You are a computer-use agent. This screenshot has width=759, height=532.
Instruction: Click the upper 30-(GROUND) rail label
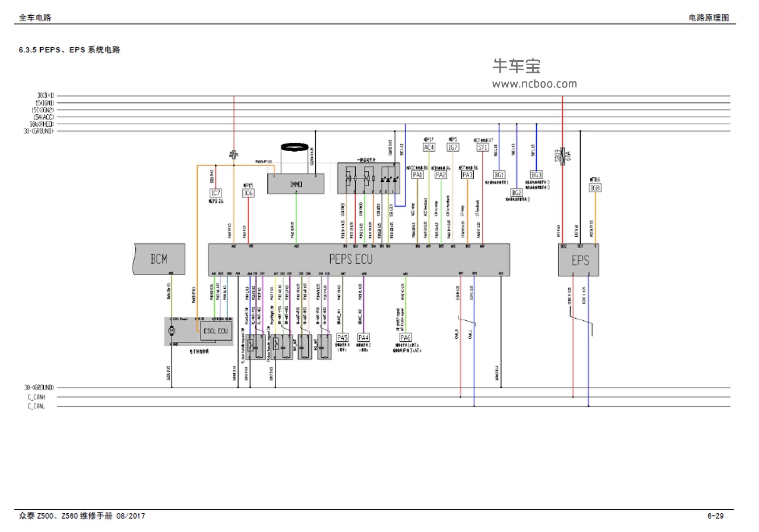pyautogui.click(x=39, y=131)
